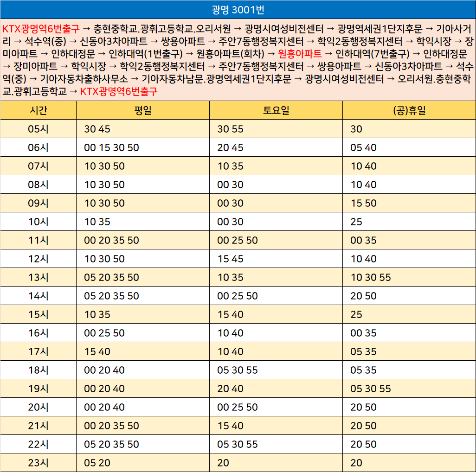Click Saturday '15 45' in the 12시 row
Image resolution: width=476 pixels, height=472 pixels.
[x=230, y=259]
